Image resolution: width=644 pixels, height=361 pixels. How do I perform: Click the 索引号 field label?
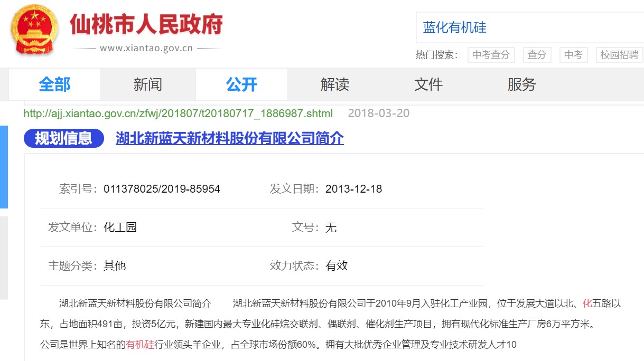(x=78, y=189)
